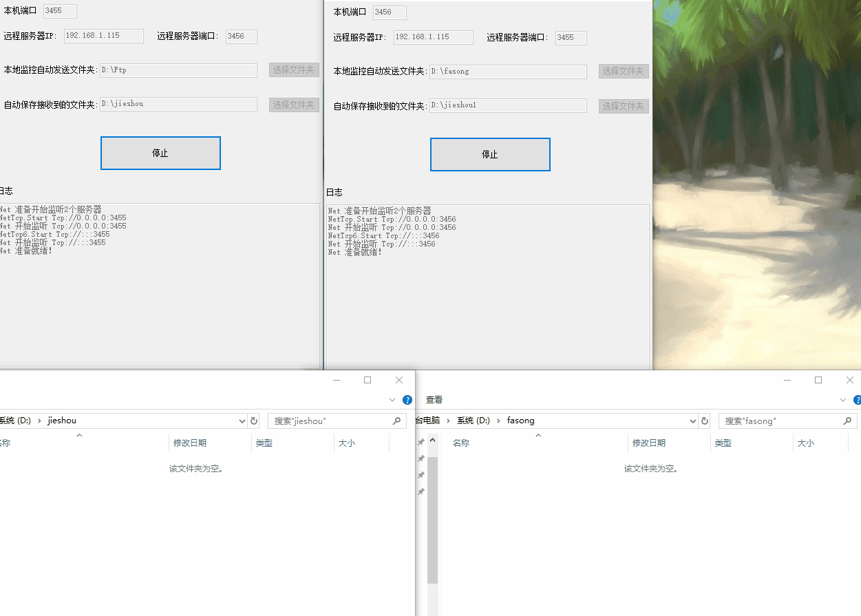Click into the 本机端口 field showing 3456
Viewport: 861px width, 616px height.
(x=389, y=12)
